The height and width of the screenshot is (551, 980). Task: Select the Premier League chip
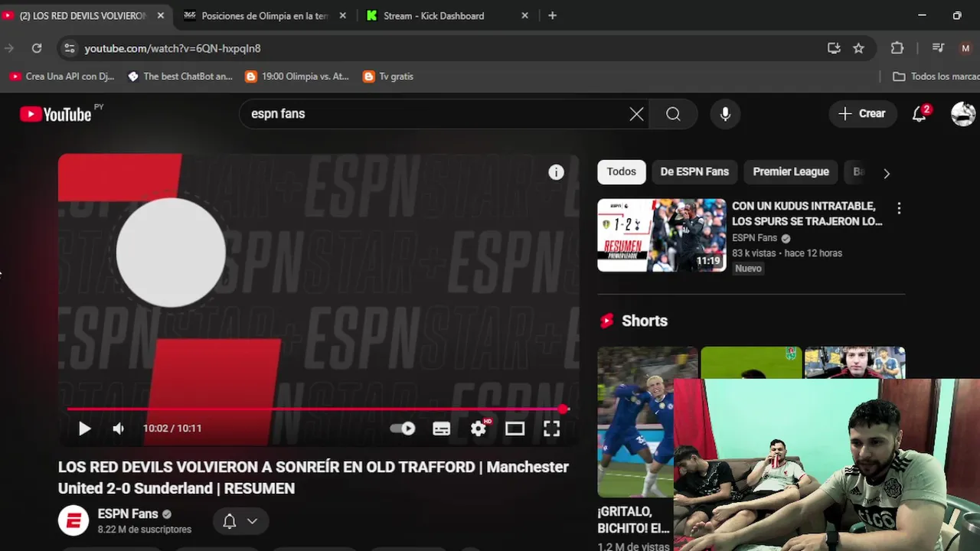click(x=791, y=172)
